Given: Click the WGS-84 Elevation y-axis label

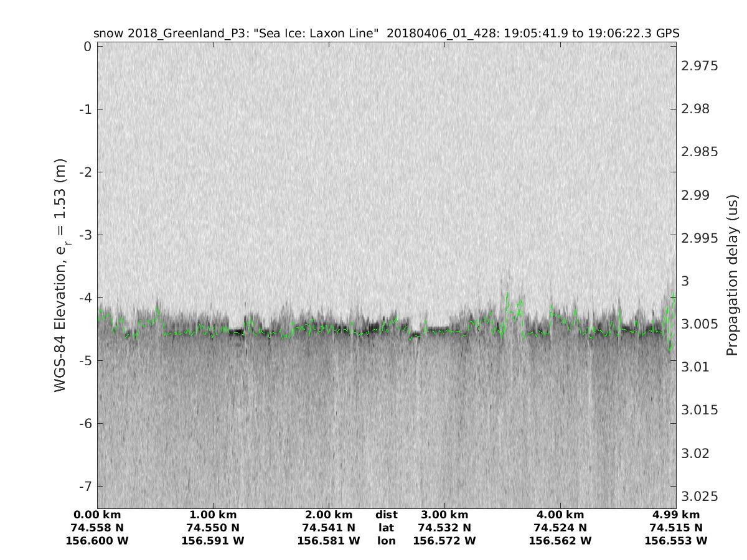Looking at the screenshot, I should tap(60, 276).
